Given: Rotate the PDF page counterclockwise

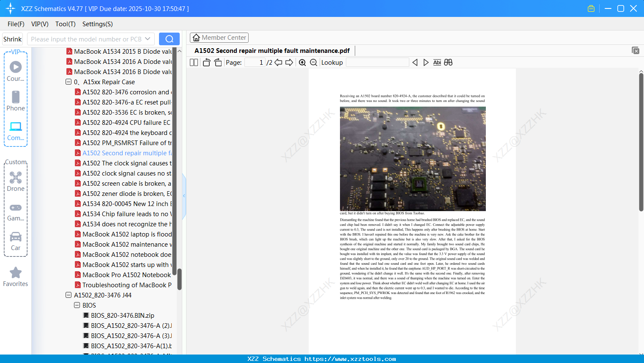Looking at the screenshot, I should pyautogui.click(x=206, y=63).
